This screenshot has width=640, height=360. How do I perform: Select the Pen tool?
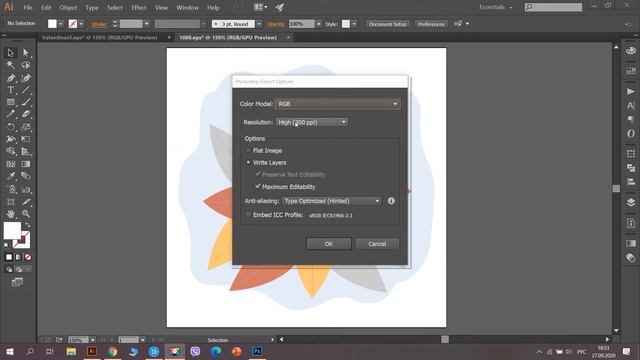click(11, 78)
